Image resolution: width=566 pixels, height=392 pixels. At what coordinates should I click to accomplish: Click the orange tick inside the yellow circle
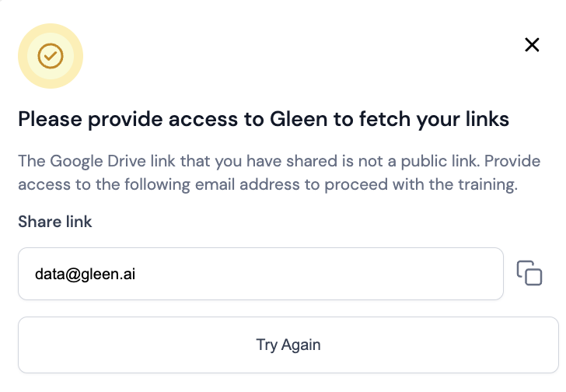[51, 55]
